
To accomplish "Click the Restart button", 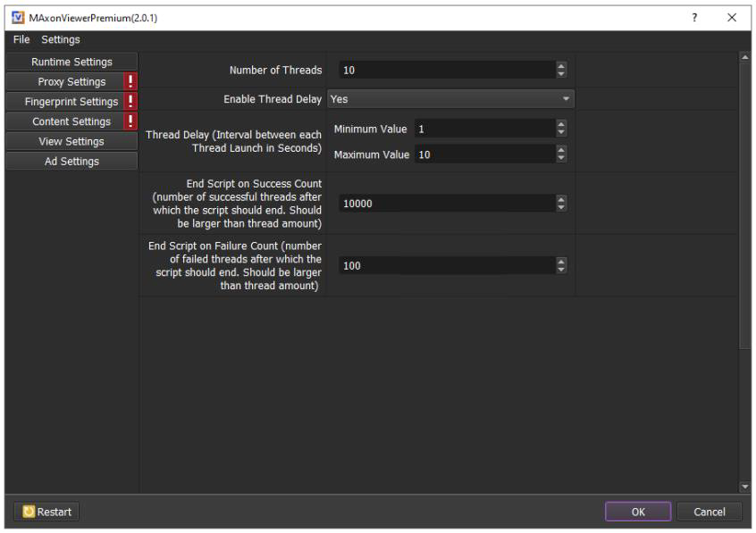I will pos(46,512).
